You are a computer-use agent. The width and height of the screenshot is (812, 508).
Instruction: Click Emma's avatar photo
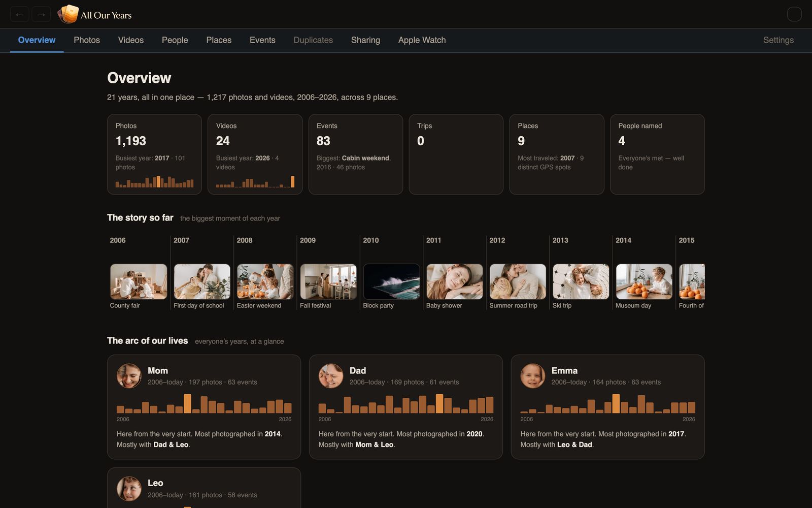tap(533, 376)
